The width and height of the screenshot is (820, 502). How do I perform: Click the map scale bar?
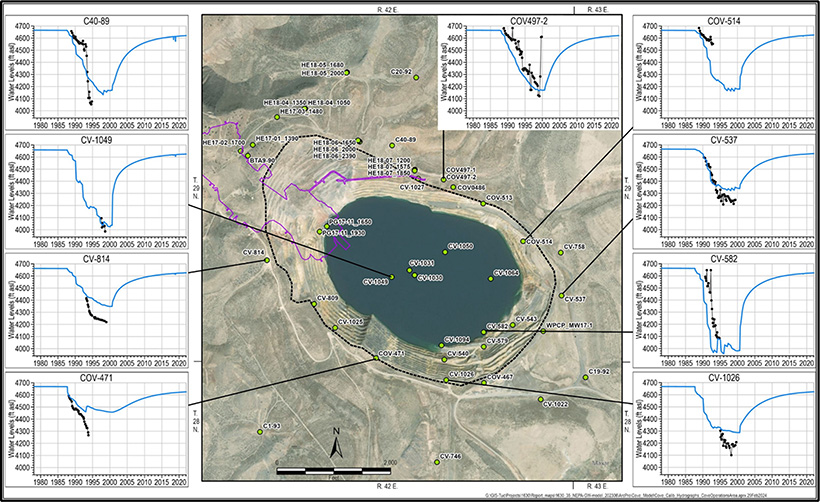tap(333, 470)
